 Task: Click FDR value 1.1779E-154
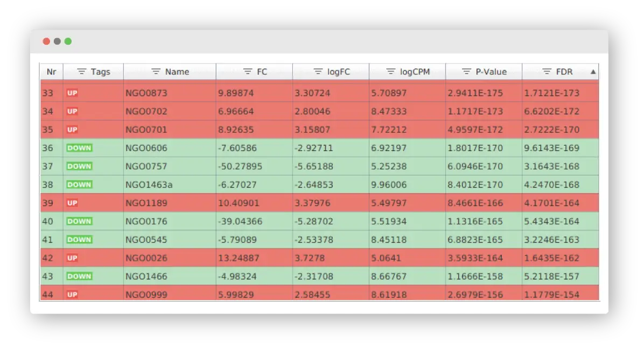point(551,295)
